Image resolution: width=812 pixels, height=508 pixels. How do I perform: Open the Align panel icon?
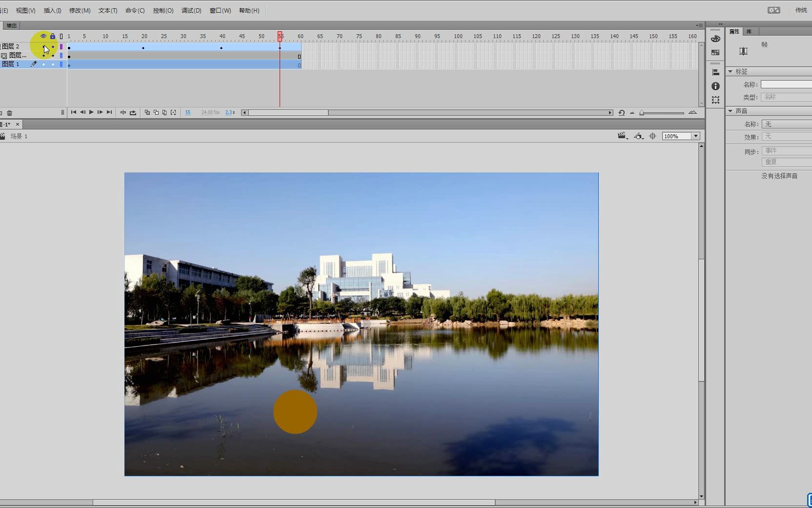(x=715, y=72)
